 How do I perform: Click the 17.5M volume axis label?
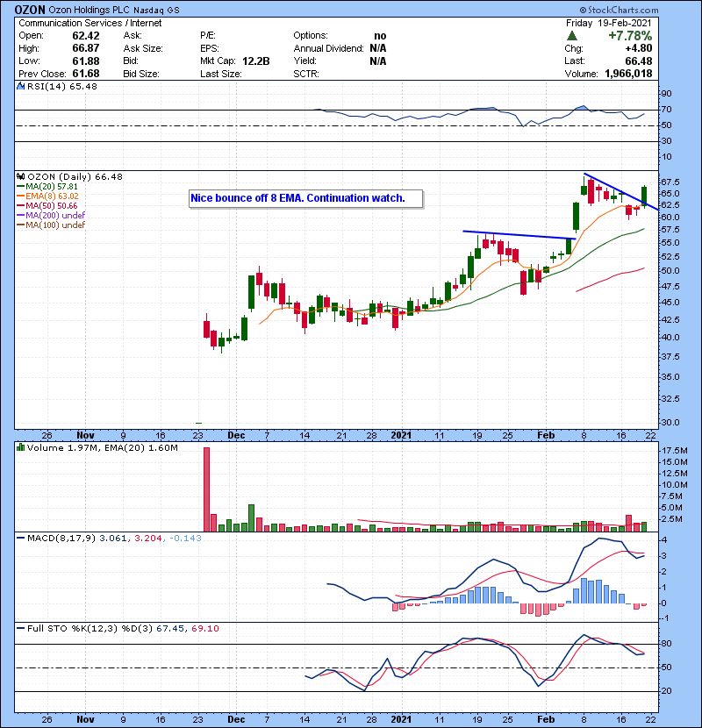[675, 450]
